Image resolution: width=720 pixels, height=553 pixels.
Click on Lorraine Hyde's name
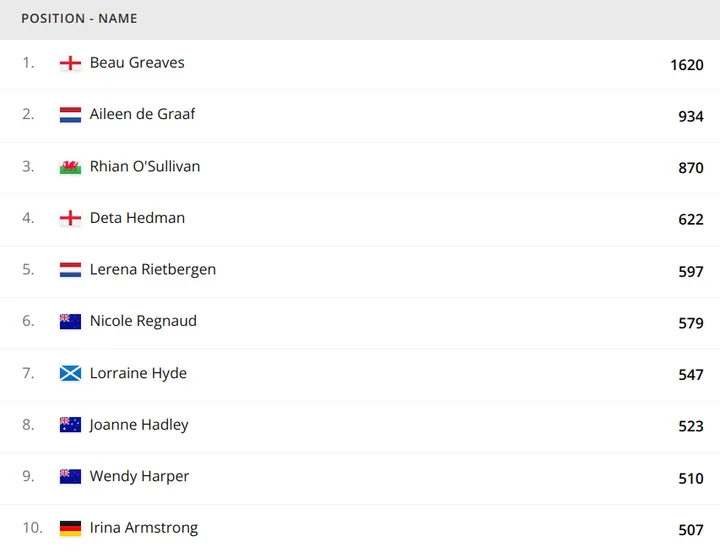pos(138,373)
